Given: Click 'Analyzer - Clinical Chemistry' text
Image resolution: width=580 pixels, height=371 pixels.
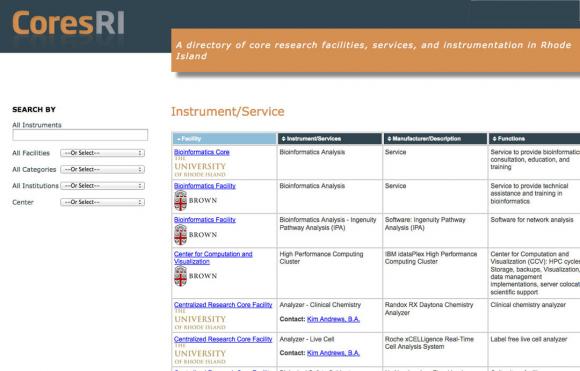Looking at the screenshot, I should [320, 305].
